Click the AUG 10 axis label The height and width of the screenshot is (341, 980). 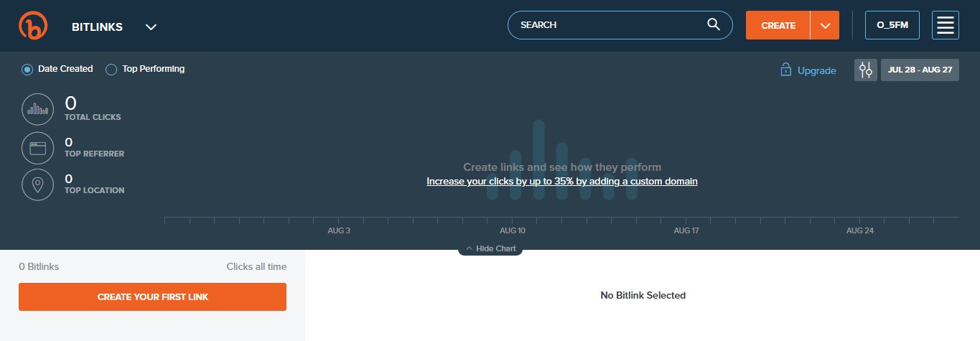(x=513, y=230)
